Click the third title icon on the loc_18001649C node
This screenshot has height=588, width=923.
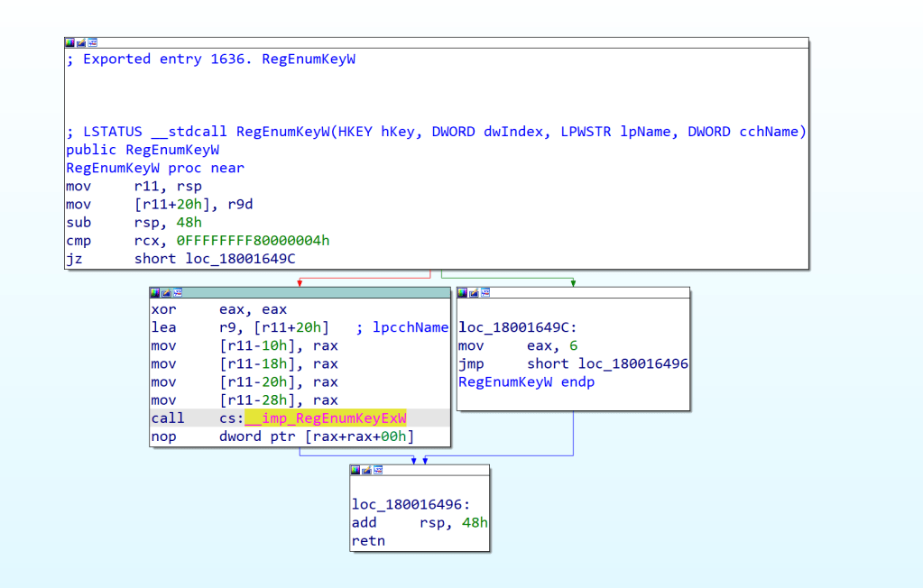[x=485, y=292]
